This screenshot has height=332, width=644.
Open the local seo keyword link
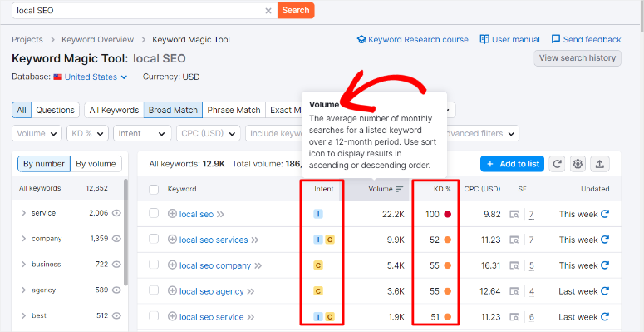pyautogui.click(x=196, y=215)
